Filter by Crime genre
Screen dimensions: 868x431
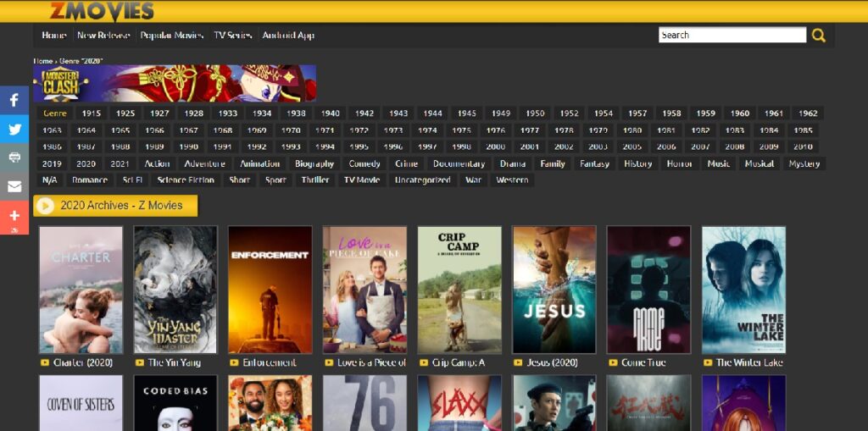[x=406, y=163]
